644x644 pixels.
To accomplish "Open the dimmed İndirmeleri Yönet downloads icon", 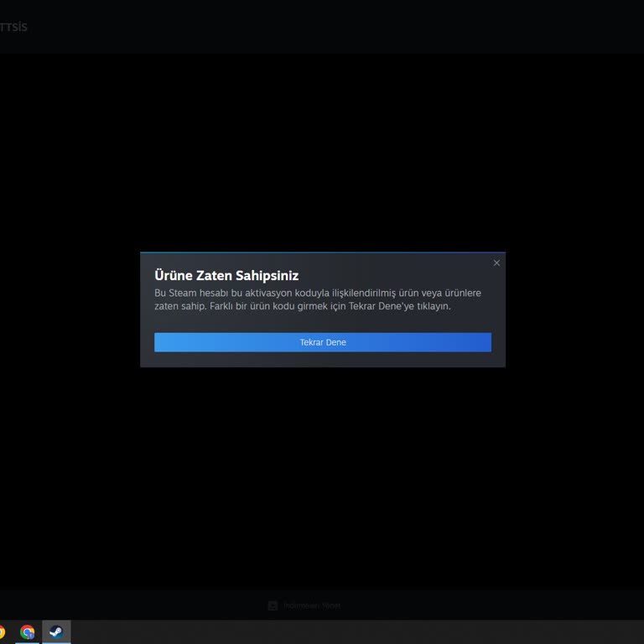I will [x=273, y=605].
